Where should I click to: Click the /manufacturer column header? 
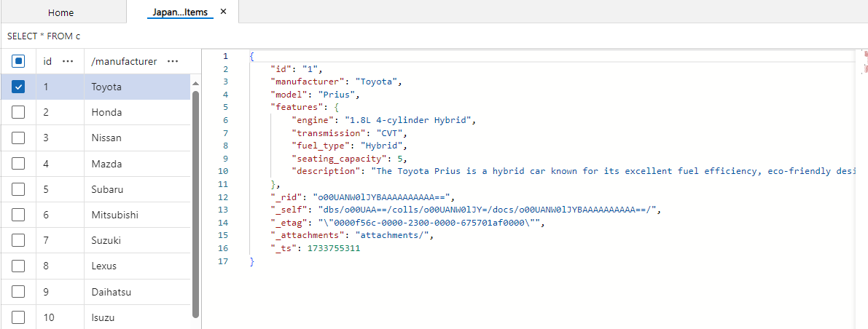tap(124, 61)
